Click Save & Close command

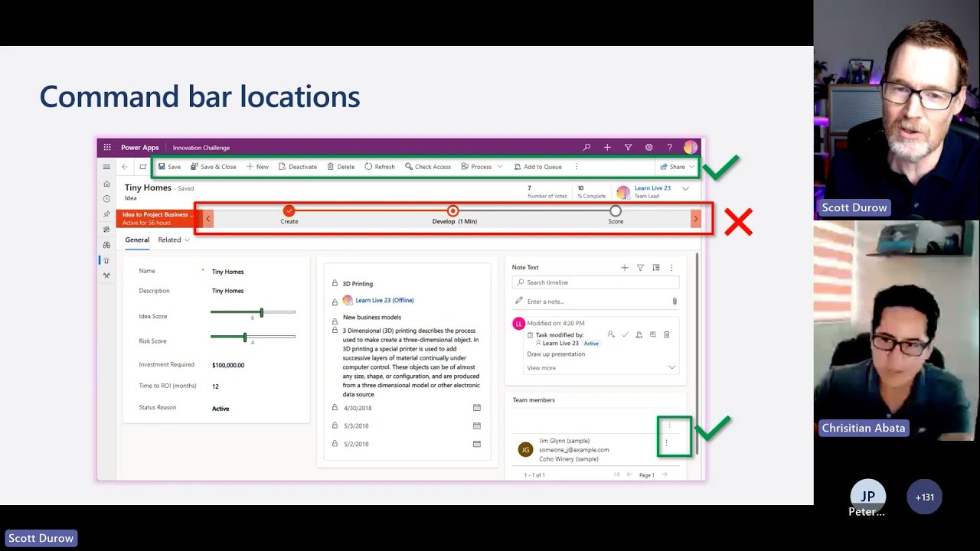coord(214,166)
